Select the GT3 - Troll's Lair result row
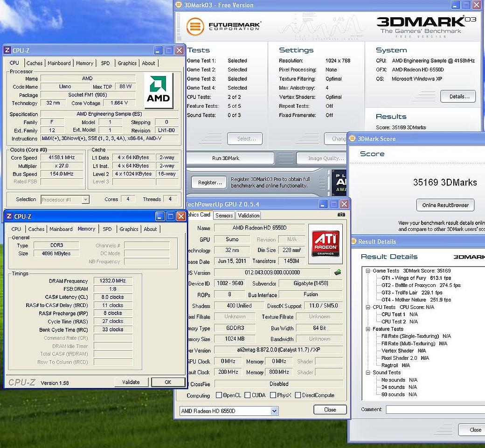This screenshot has height=448, width=485. pos(412,293)
